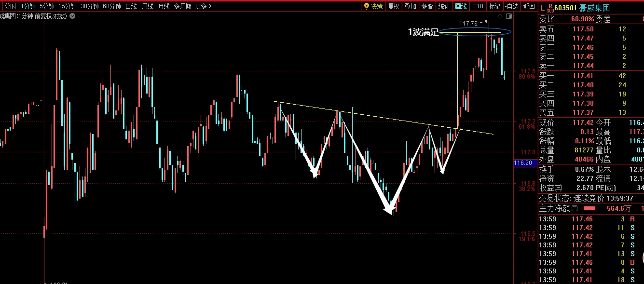Click the 收益(三) 2.670 value
The width and height of the screenshot is (644, 284).
click(585, 188)
